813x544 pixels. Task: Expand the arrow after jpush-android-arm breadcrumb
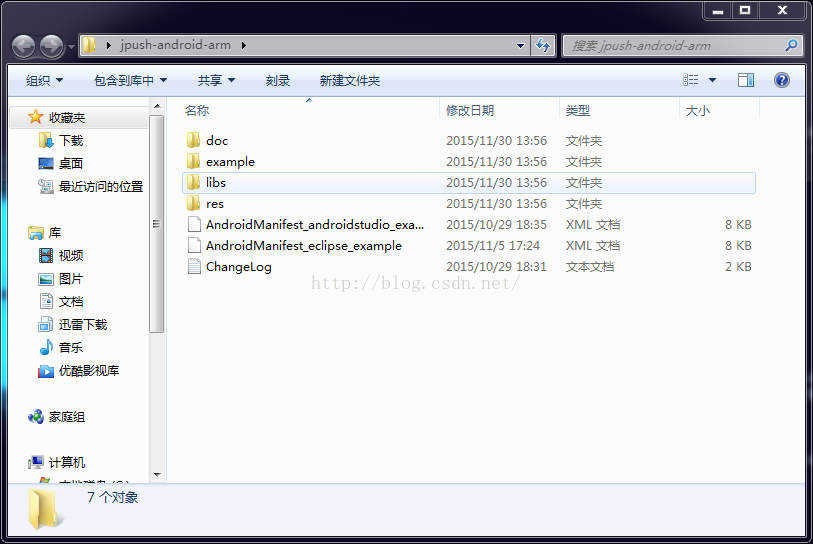click(244, 46)
